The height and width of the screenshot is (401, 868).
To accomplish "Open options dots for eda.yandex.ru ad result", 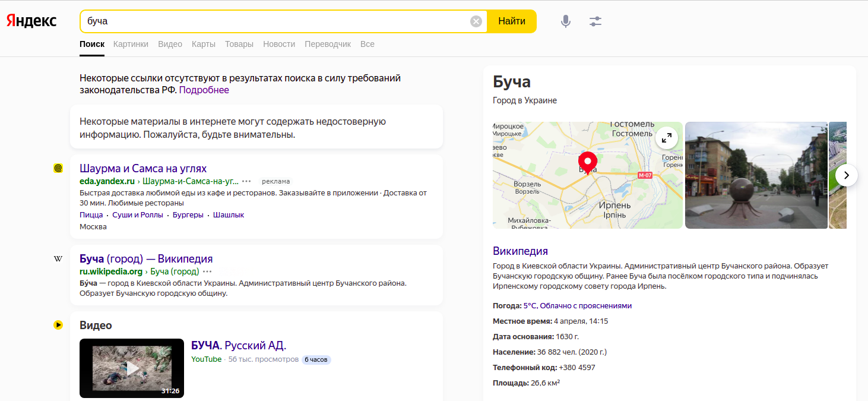I will coord(246,181).
